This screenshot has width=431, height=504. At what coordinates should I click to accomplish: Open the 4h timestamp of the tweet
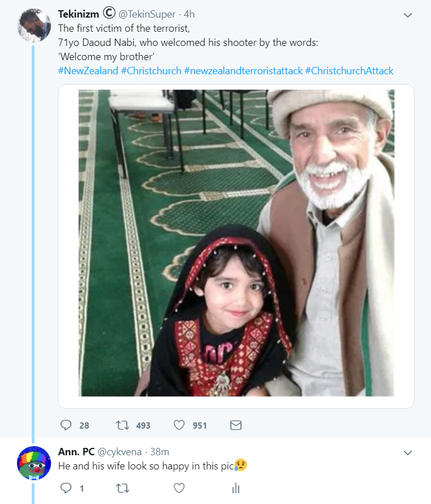[x=189, y=14]
